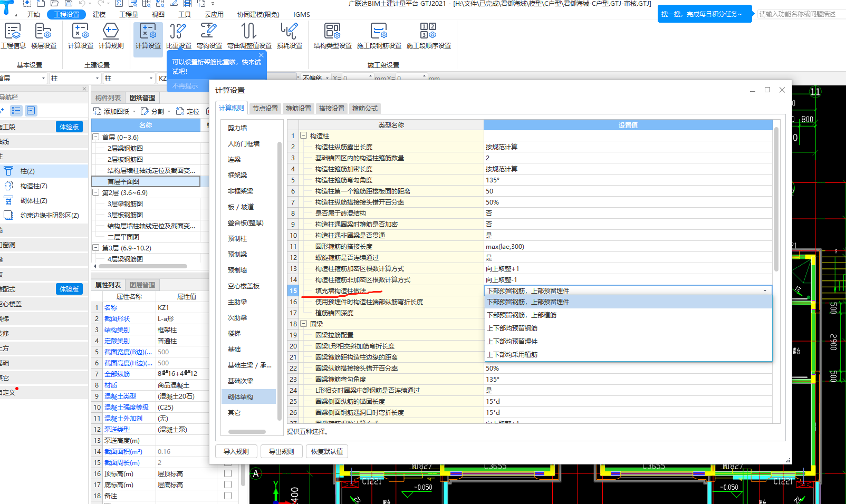
Task: Choose 下部预留钢筋，上部植筋 option
Action: coord(628,315)
